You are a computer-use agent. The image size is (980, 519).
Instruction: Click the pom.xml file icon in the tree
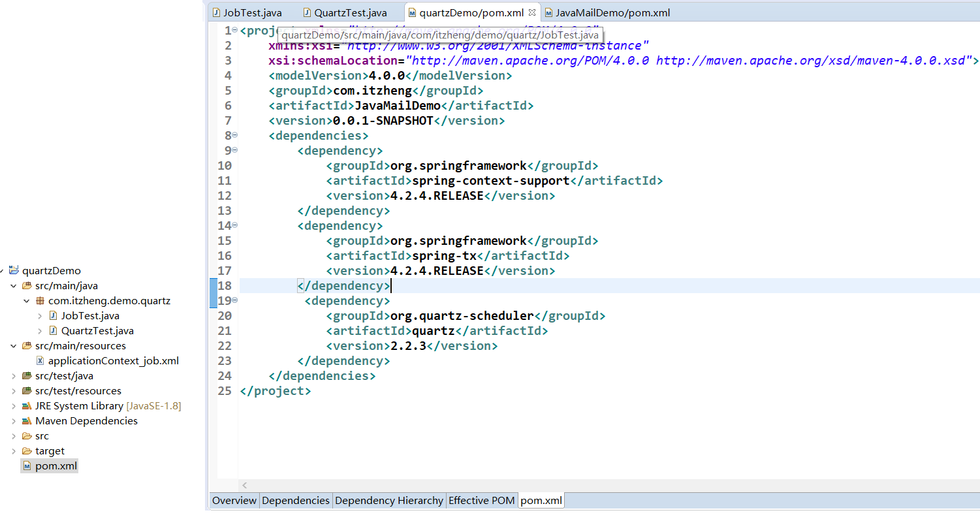point(27,466)
